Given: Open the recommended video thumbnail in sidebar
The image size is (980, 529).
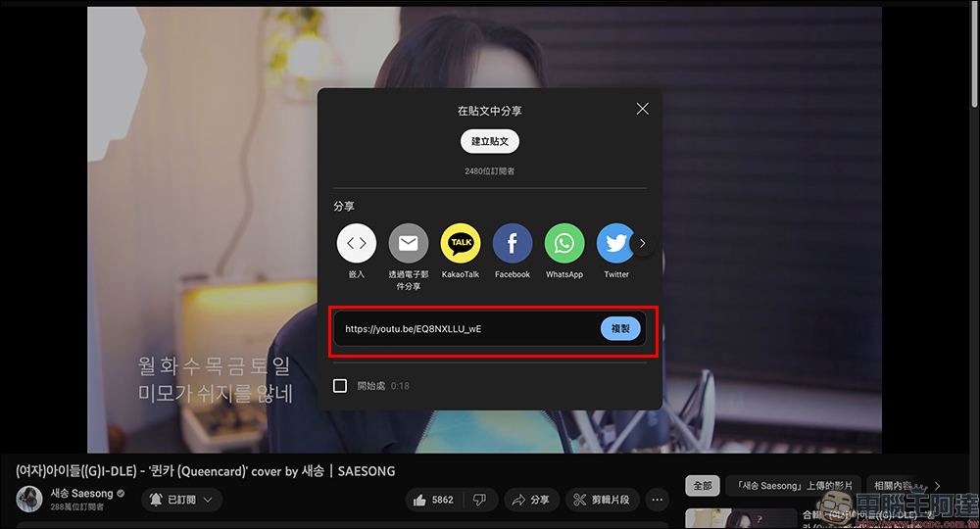Looking at the screenshot, I should point(741,519).
